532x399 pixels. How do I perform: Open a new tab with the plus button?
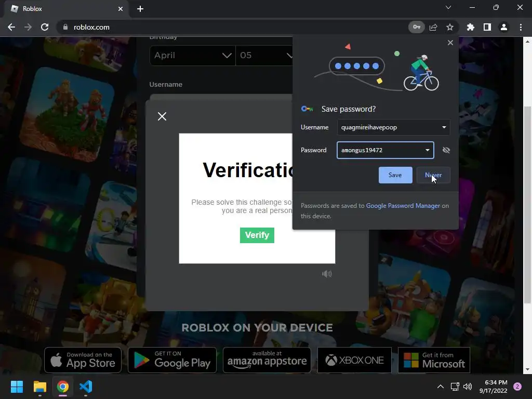[140, 9]
